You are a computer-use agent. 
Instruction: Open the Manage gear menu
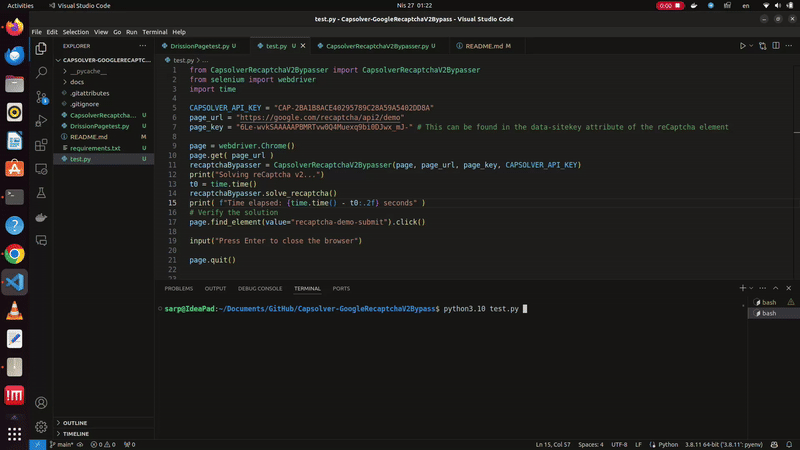click(41, 427)
